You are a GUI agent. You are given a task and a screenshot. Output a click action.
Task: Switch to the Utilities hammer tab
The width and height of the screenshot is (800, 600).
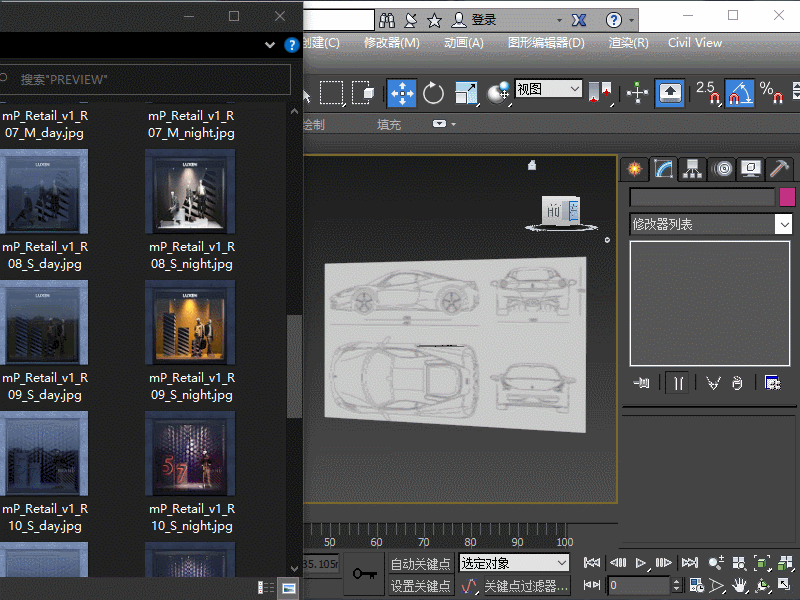780,169
